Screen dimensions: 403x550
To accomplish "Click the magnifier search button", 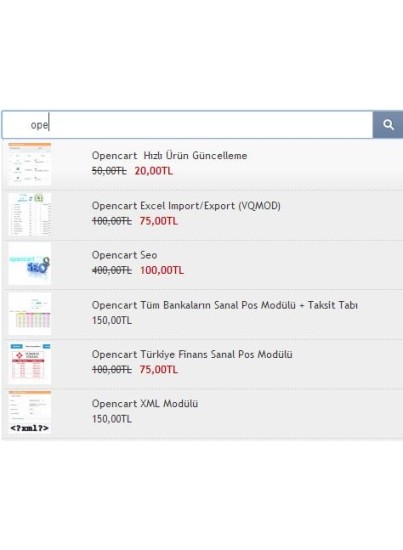I will [x=388, y=125].
